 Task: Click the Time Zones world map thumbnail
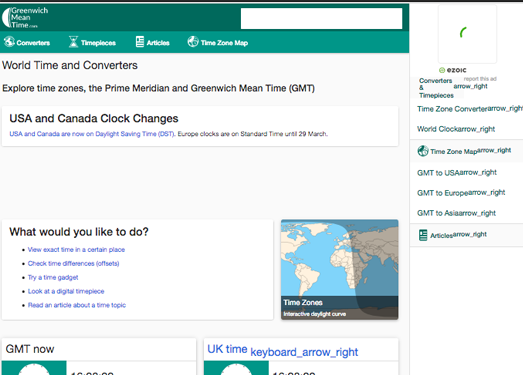(x=340, y=269)
